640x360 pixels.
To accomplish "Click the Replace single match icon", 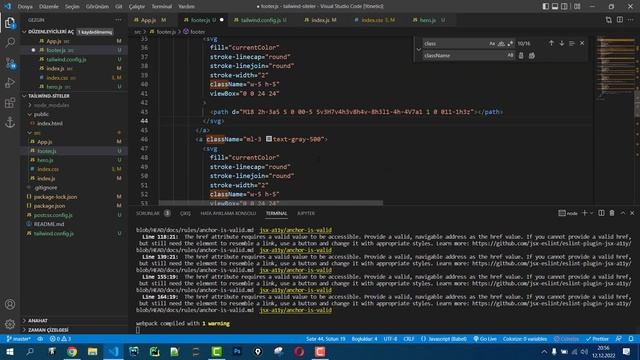I will (521, 56).
